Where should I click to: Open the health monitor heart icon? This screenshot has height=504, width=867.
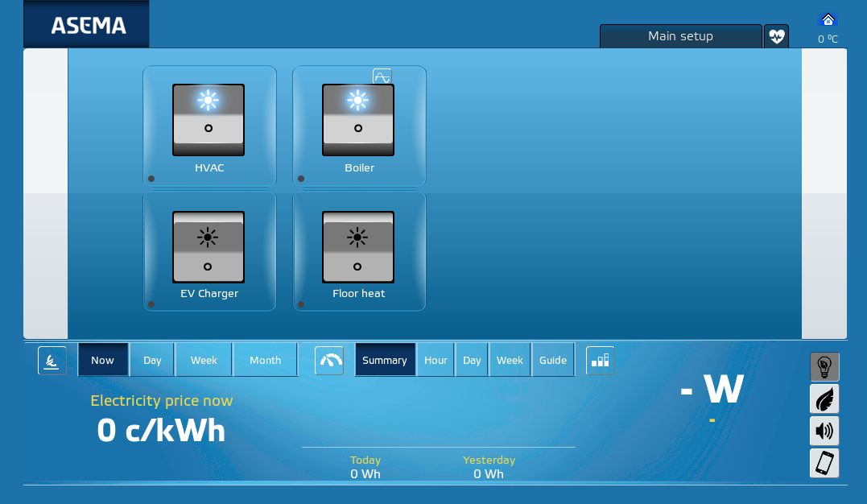point(776,36)
